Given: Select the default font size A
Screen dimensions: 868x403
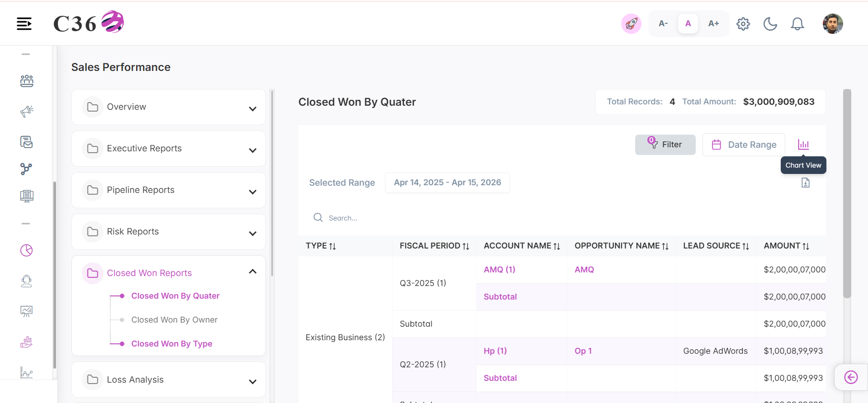Looking at the screenshot, I should [688, 23].
